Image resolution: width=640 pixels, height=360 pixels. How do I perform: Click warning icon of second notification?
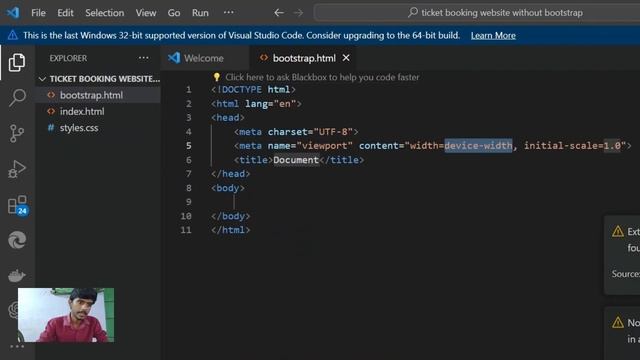(618, 322)
